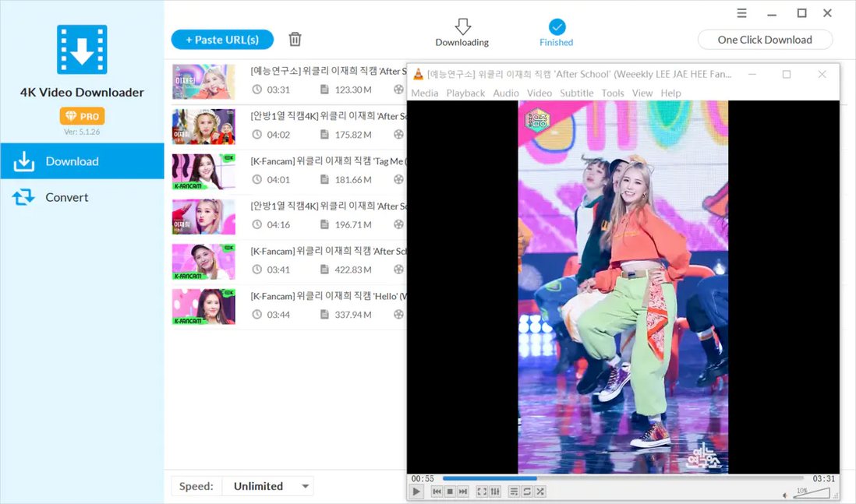Image resolution: width=856 pixels, height=504 pixels.
Task: Select Convert in the sidebar
Action: point(82,197)
